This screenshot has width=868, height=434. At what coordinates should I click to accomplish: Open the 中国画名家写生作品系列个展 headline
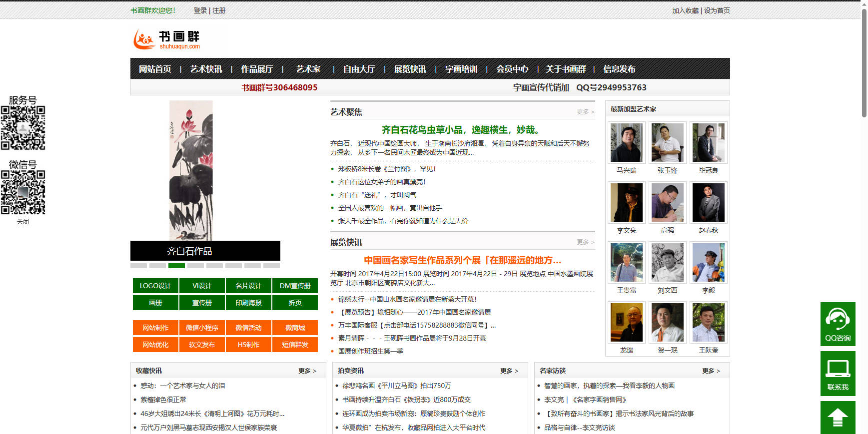(x=462, y=260)
